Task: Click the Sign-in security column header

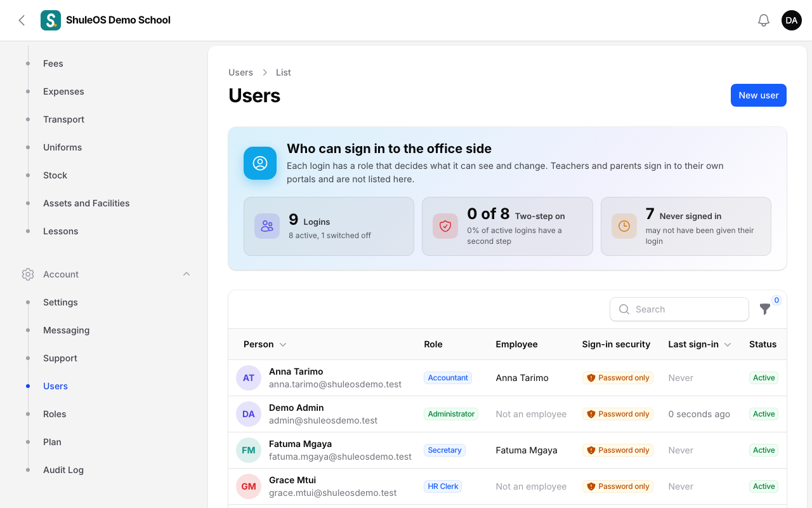Action: point(616,344)
